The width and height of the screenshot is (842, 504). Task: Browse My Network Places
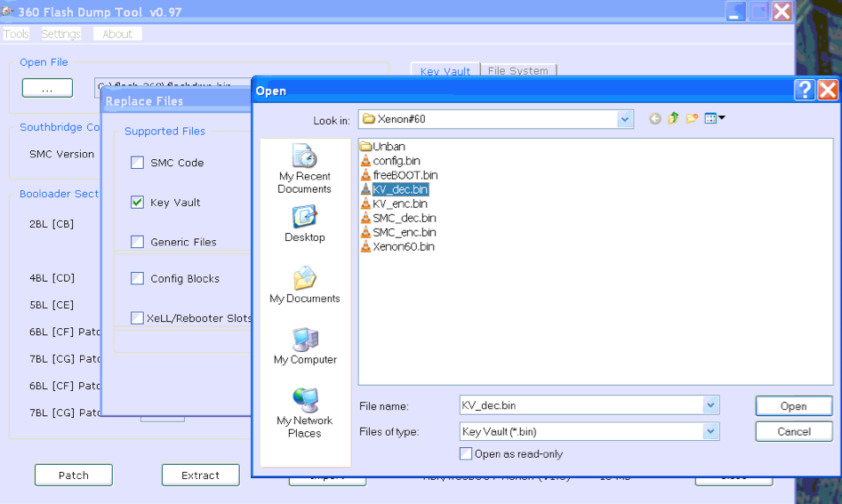304,412
